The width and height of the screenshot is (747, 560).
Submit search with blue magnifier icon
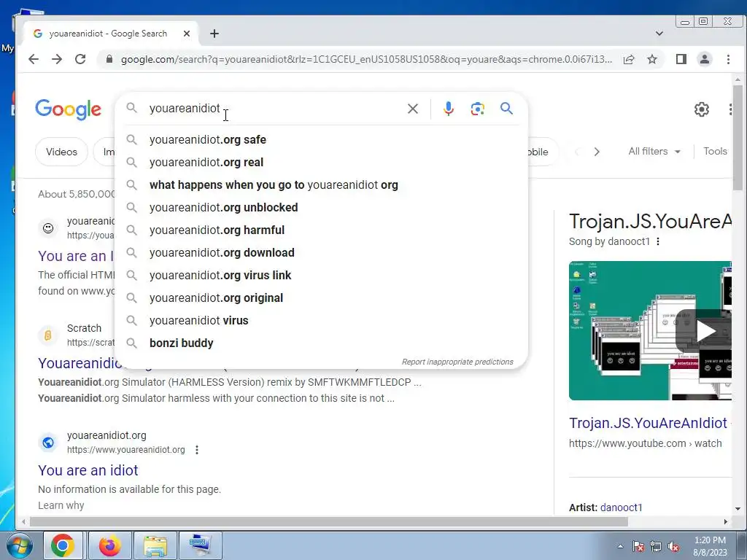(x=506, y=109)
